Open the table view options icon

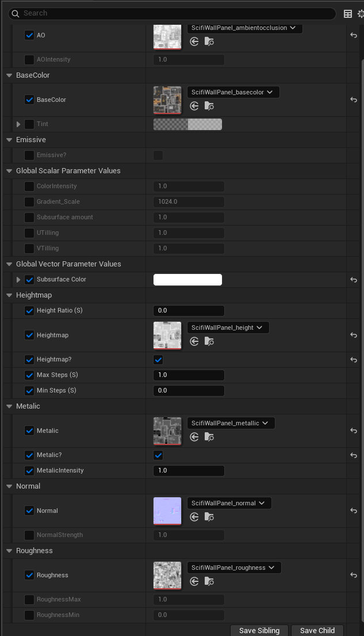pos(348,14)
